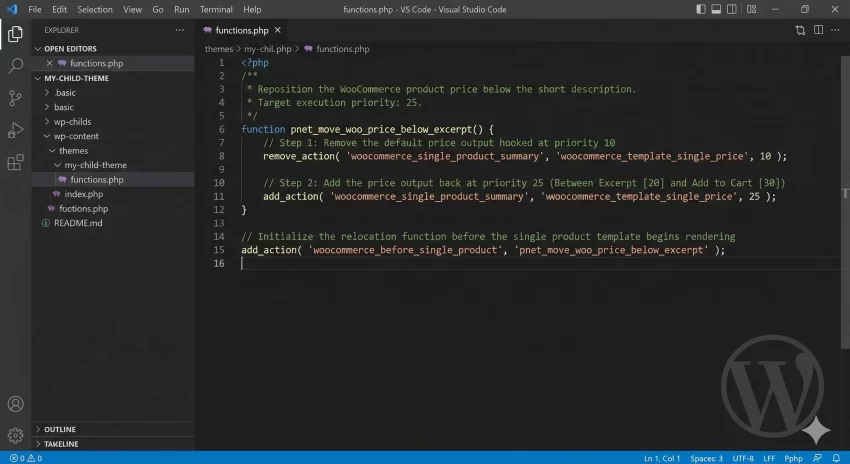Viewport: 850px width, 464px height.
Task: Collapse the themes folder
Action: 113,151
